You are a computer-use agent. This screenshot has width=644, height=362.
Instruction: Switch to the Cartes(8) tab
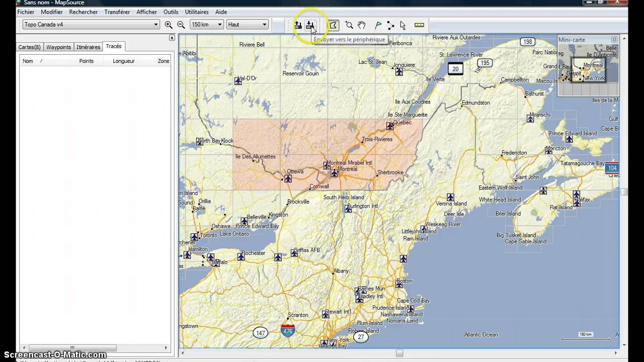pyautogui.click(x=29, y=47)
